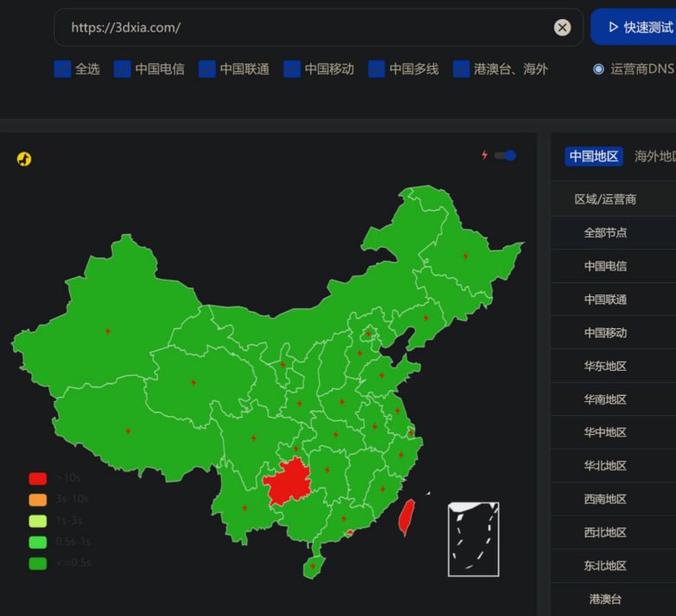The height and width of the screenshot is (616, 676).
Task: Click the URL input containing https://3dxia.com/
Action: pyautogui.click(x=318, y=28)
